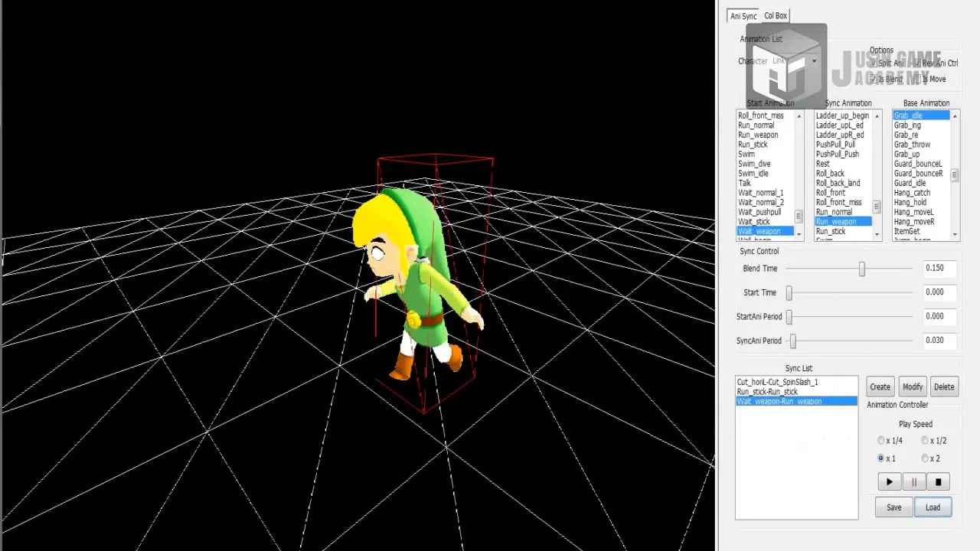The height and width of the screenshot is (551, 980).
Task: Select Guard_idle in Base Animation list
Action: pos(922,183)
